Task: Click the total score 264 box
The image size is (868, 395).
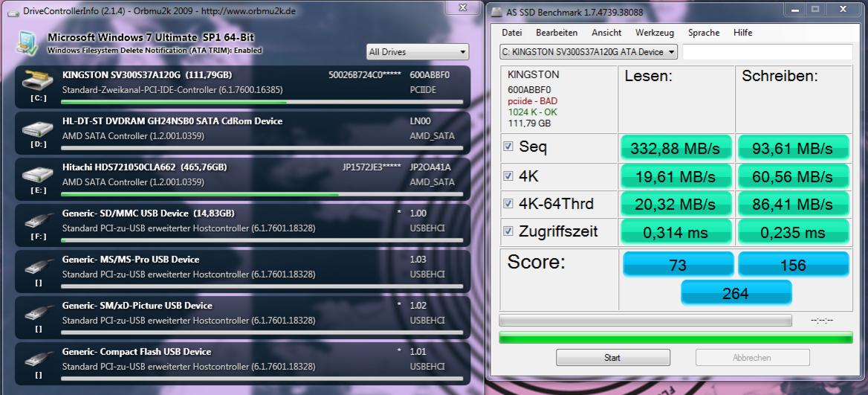Action: pos(736,292)
